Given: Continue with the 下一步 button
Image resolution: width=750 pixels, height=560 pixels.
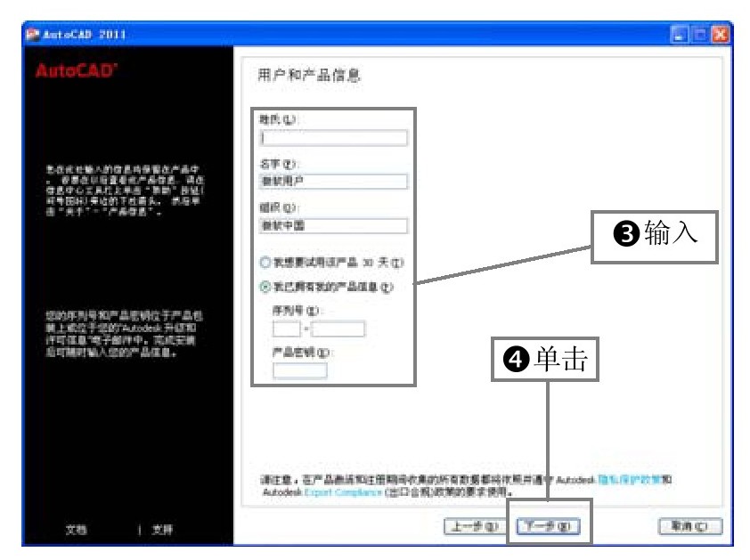Looking at the screenshot, I should pos(548,526).
